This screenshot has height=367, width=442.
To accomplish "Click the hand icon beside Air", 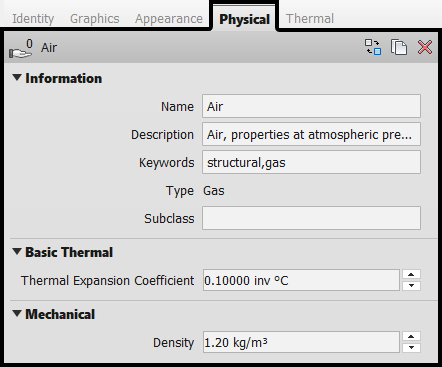I will 21,49.
